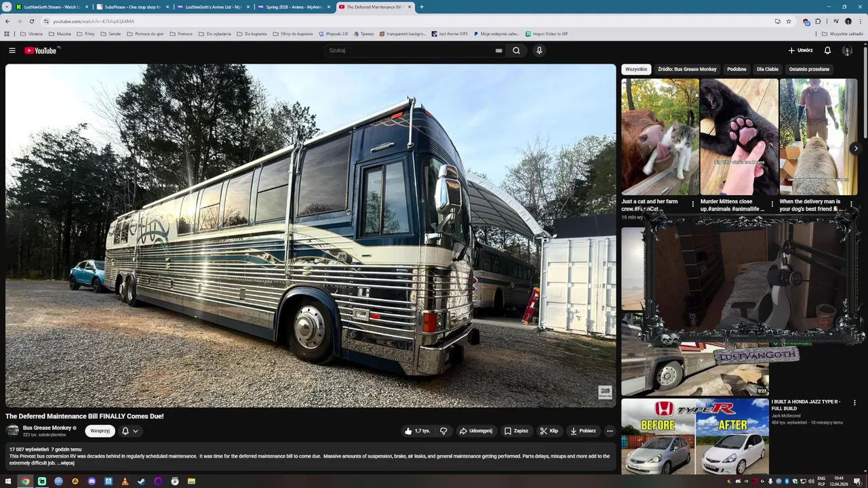The image size is (868, 488).
Task: Open the 'Seriale' bookmarks folder
Action: click(x=110, y=33)
